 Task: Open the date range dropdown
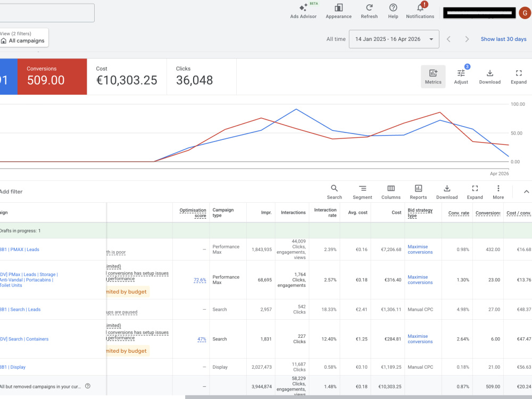(394, 39)
